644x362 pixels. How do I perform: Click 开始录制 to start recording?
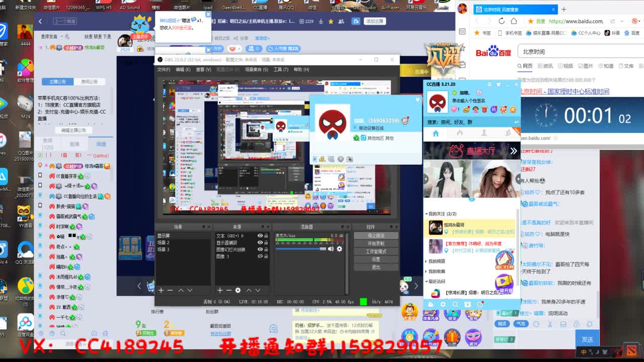pyautogui.click(x=376, y=243)
